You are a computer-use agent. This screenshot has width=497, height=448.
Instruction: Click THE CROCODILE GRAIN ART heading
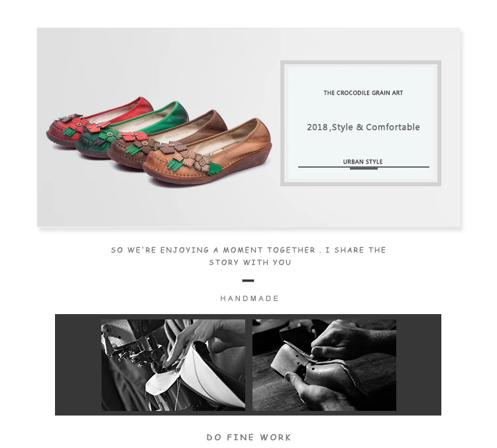tap(363, 93)
